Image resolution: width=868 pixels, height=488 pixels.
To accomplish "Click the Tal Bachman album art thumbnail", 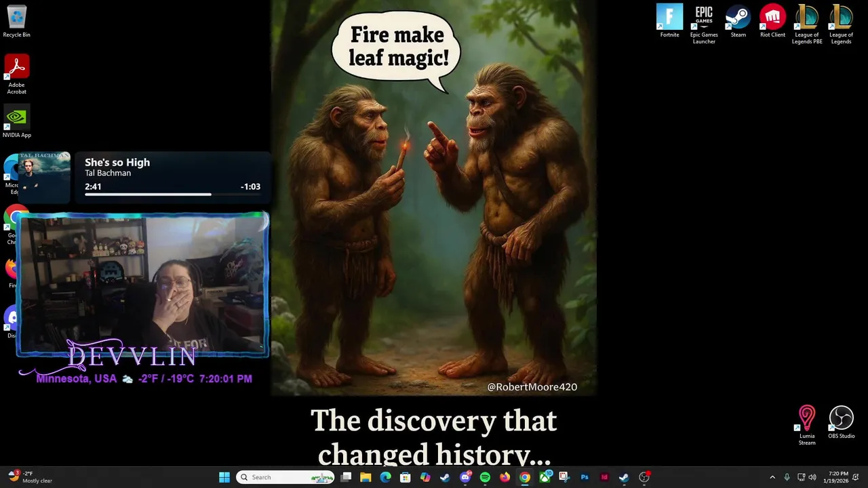I will click(44, 178).
